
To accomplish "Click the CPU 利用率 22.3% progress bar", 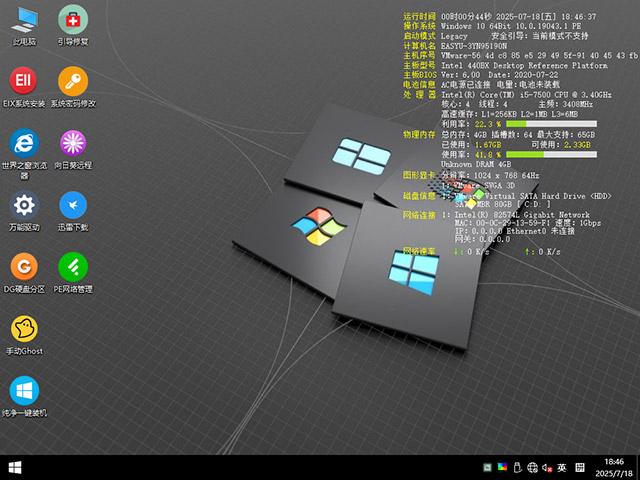I will pyautogui.click(x=551, y=124).
